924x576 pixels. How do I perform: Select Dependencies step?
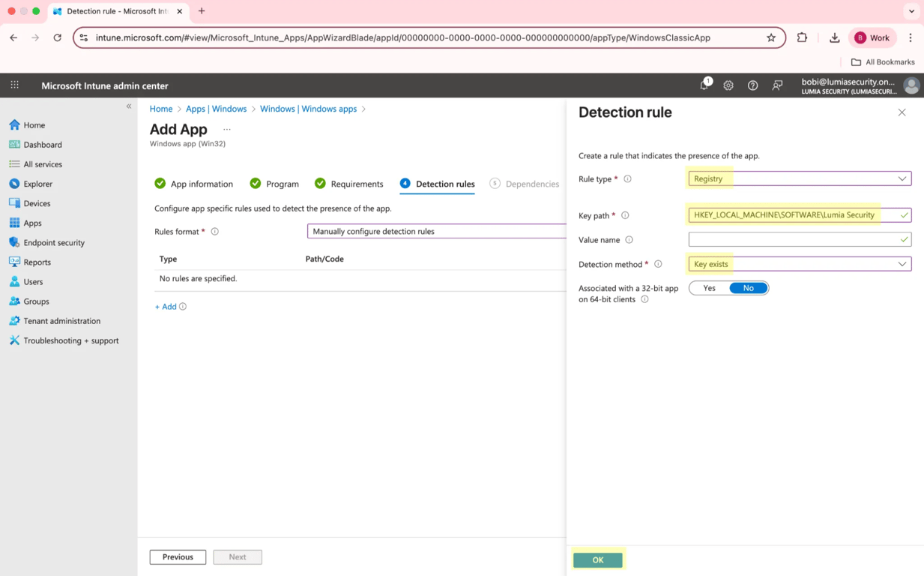(525, 184)
